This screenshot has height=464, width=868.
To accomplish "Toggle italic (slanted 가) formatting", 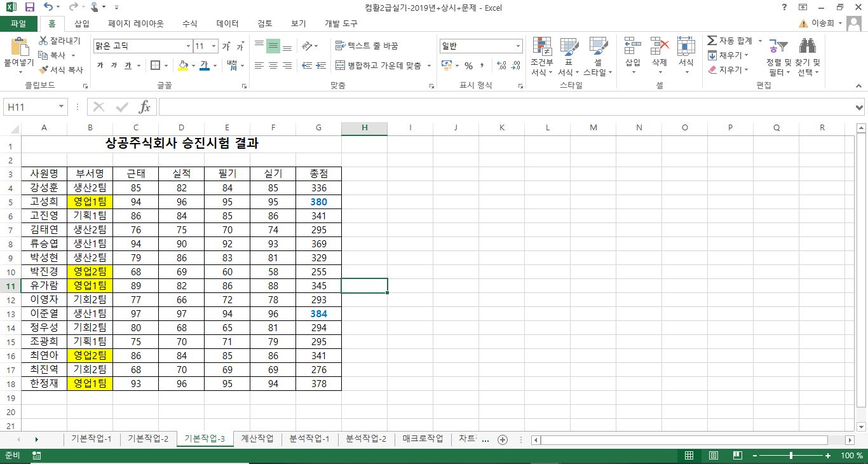I will pos(114,65).
